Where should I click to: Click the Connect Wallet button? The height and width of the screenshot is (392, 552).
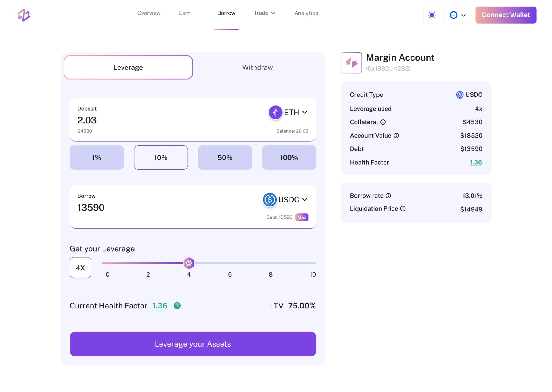click(x=506, y=15)
